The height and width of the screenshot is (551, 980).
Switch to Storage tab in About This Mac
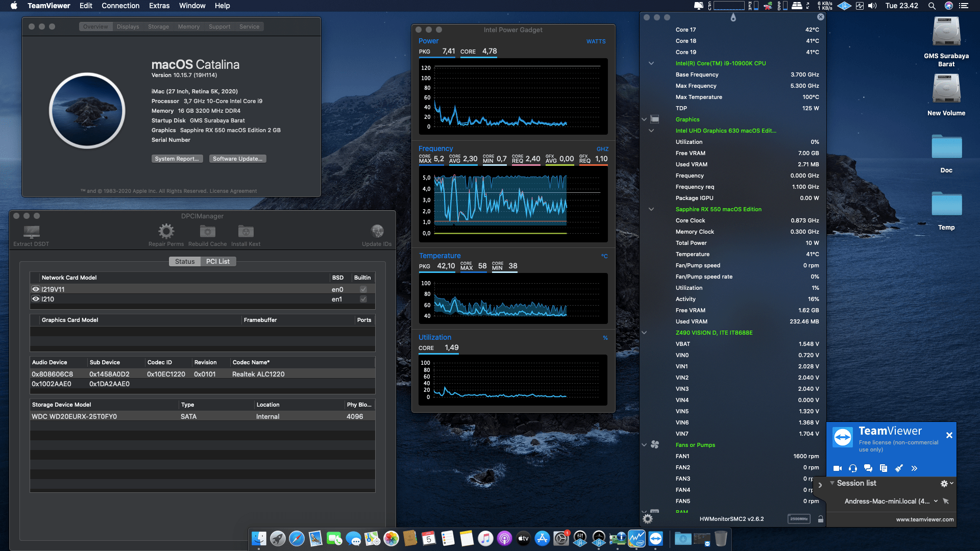click(x=158, y=27)
